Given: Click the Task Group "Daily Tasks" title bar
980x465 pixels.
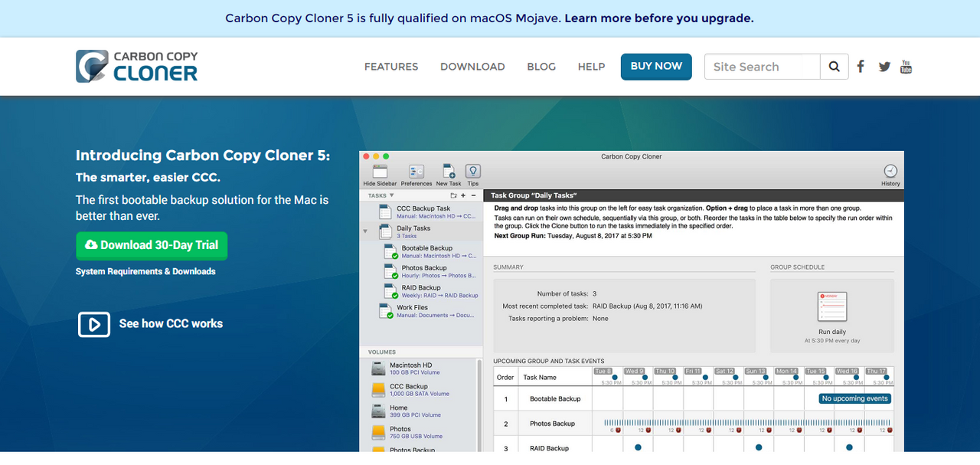Looking at the screenshot, I should click(x=694, y=195).
